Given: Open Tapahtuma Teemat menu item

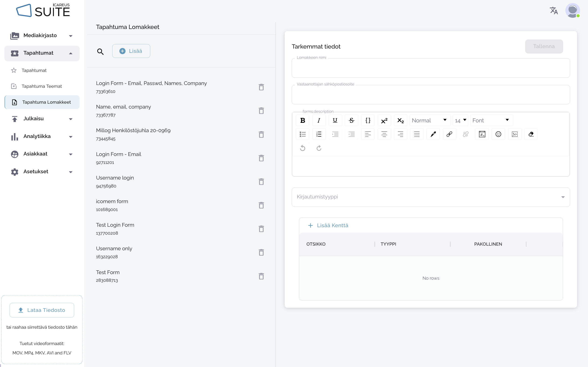Looking at the screenshot, I should point(42,86).
